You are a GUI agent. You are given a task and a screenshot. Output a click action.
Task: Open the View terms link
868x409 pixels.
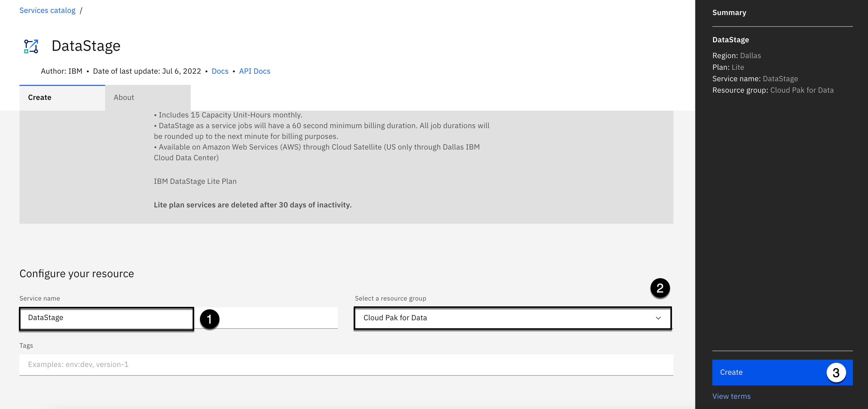pos(731,396)
